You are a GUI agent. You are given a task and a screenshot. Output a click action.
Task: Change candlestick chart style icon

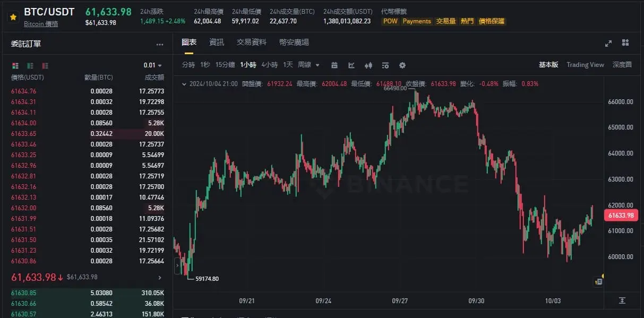(x=368, y=65)
